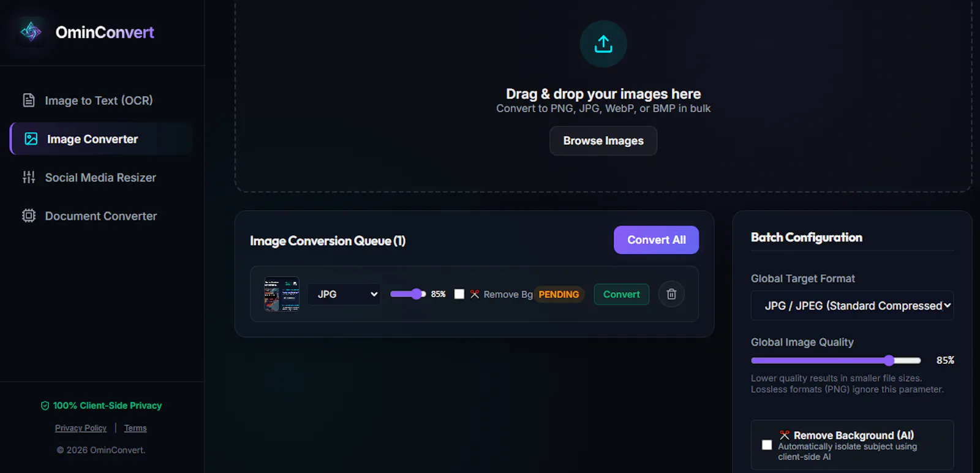
Task: Click Drag & drop your images here text
Action: pyautogui.click(x=603, y=94)
